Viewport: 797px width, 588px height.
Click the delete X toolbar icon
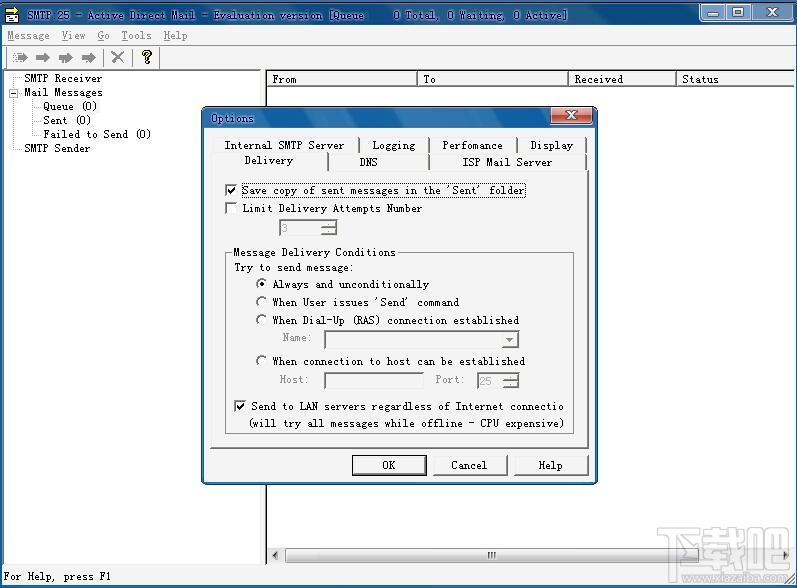[118, 57]
